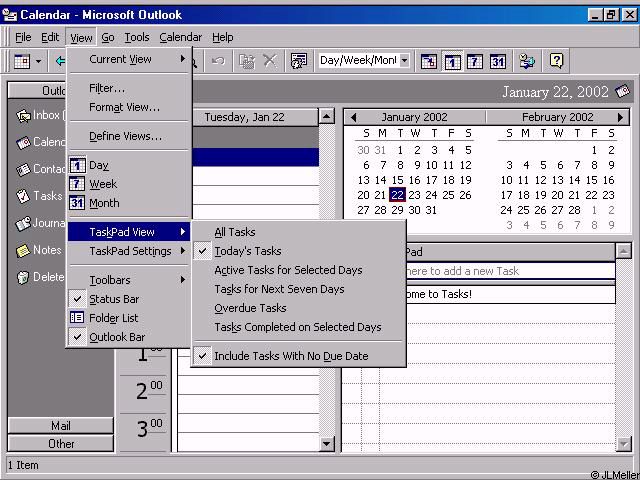The image size is (640, 480).
Task: Go to next month arrow
Action: click(620, 118)
